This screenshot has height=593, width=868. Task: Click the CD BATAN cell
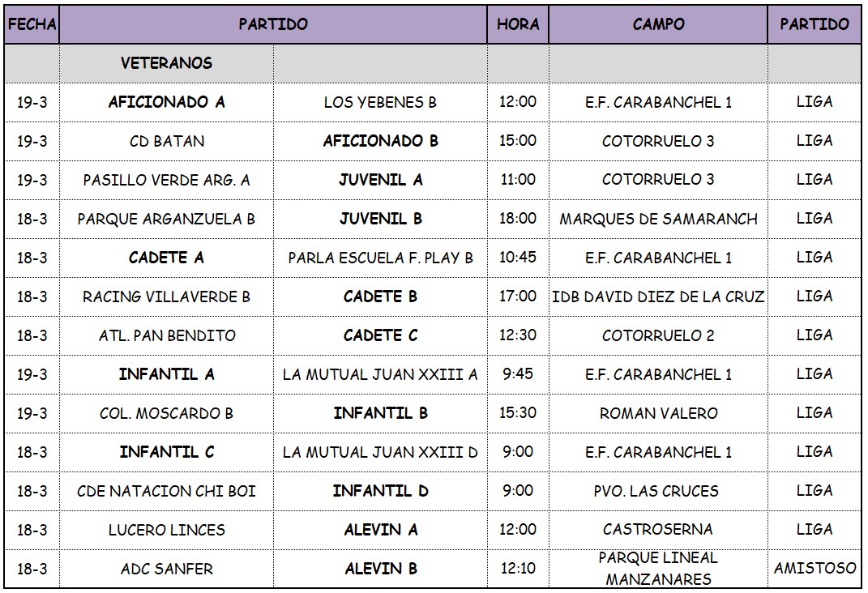pyautogui.click(x=167, y=142)
